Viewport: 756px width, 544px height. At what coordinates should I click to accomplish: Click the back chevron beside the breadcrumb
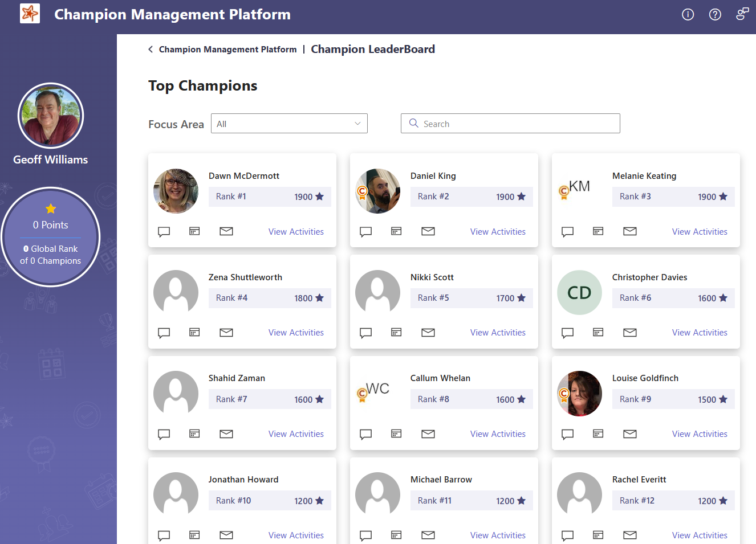[150, 49]
